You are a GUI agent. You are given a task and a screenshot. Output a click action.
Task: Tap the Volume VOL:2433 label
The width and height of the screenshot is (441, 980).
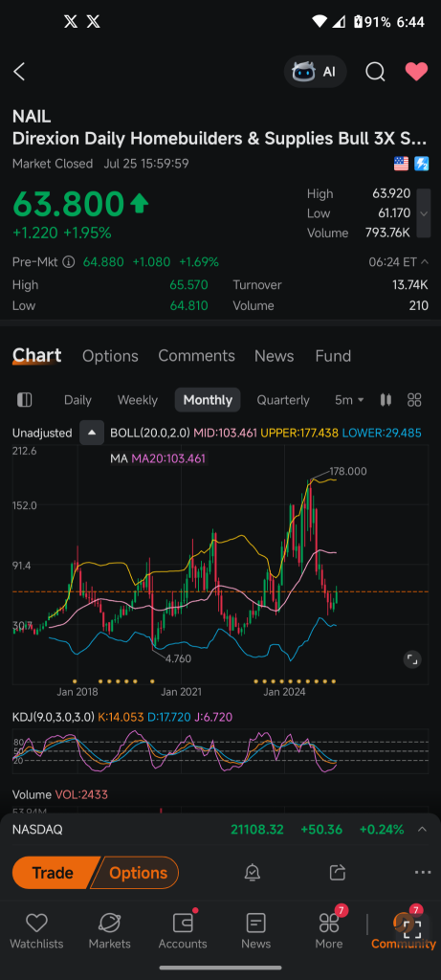point(60,794)
